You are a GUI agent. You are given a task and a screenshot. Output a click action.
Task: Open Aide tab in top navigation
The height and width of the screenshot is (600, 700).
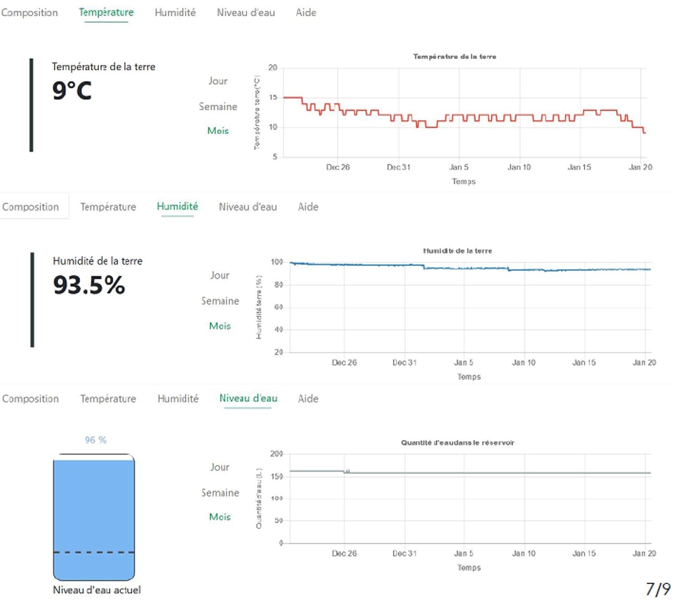pos(306,12)
